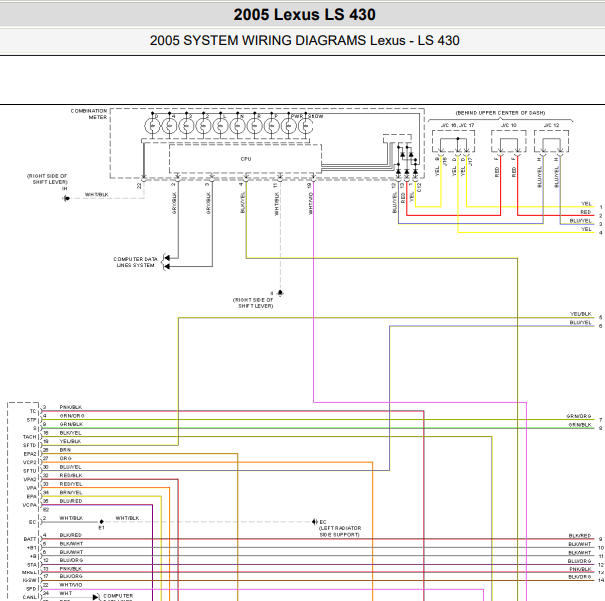
Task: Click the 'J/C 16, J/C 17' connector label
Action: (x=457, y=125)
